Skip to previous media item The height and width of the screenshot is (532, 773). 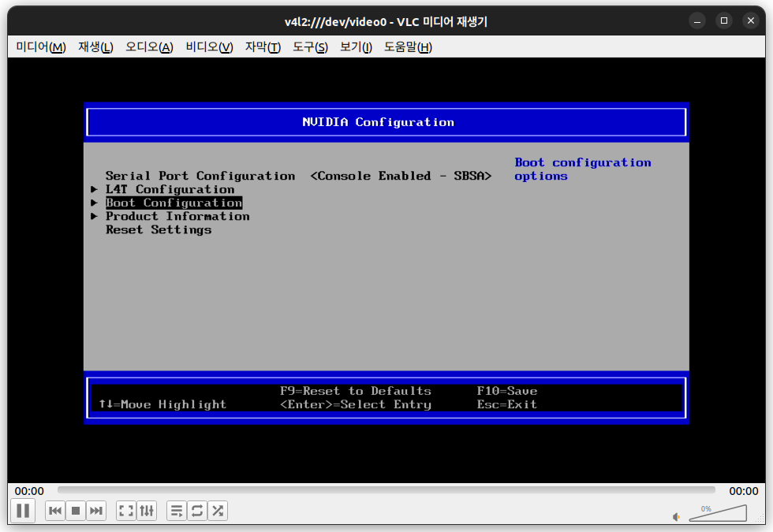coord(55,511)
